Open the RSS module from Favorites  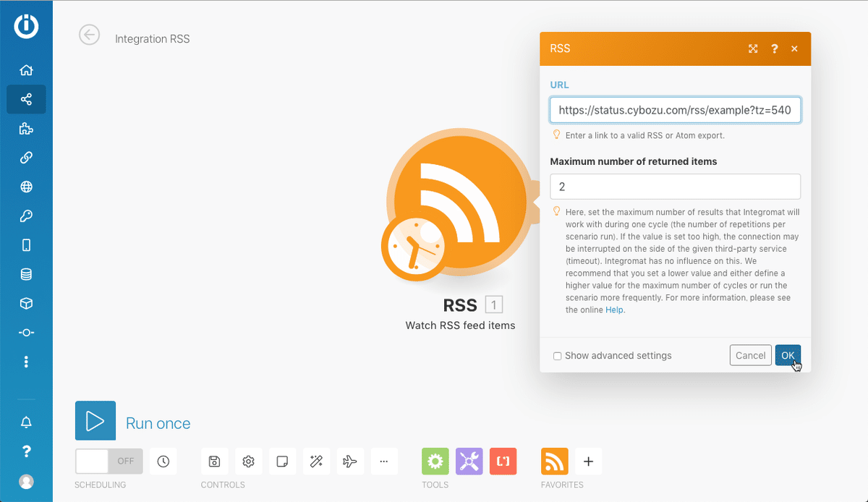[x=554, y=461]
